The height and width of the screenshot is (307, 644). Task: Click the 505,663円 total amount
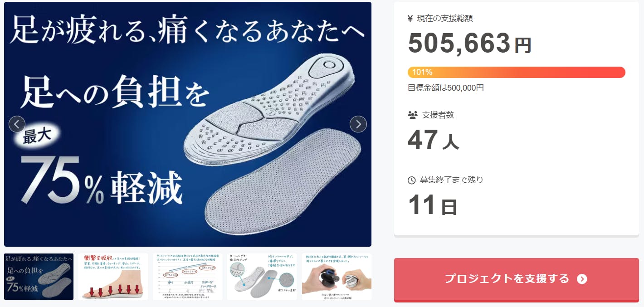(469, 44)
